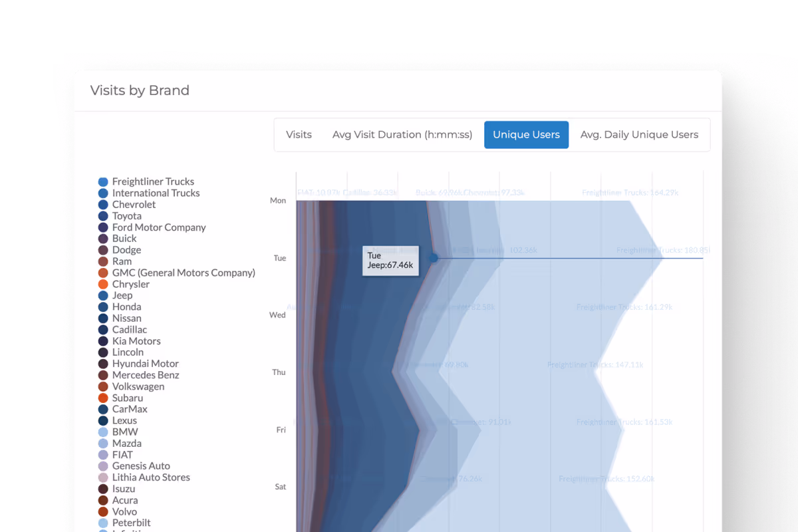Click the Lincoln legend entry

(x=121, y=352)
